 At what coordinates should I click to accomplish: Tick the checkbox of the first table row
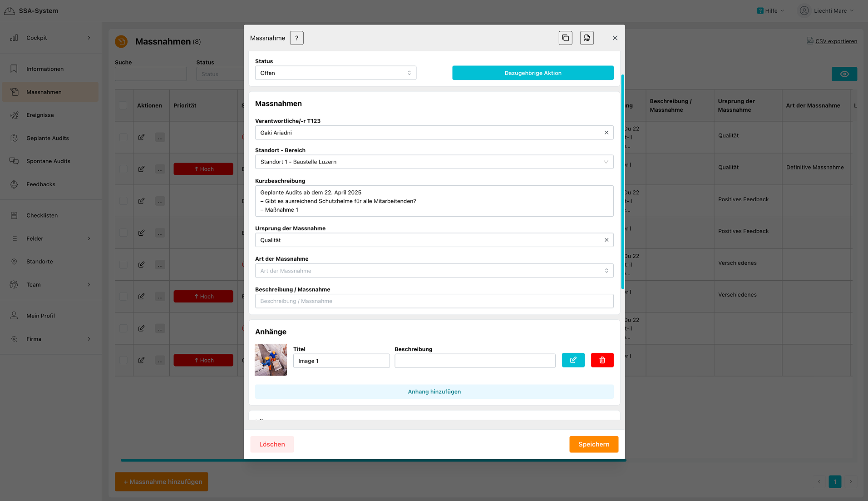pos(123,137)
